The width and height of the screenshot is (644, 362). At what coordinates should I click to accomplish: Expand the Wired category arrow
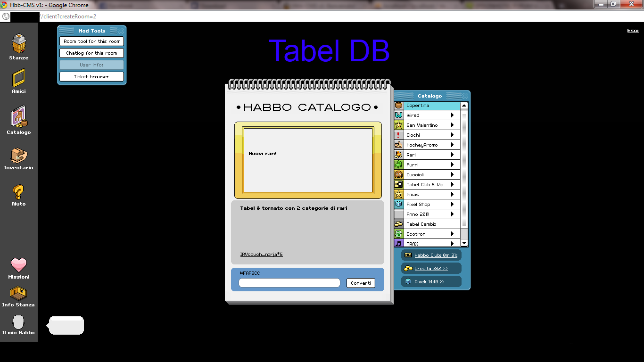452,115
